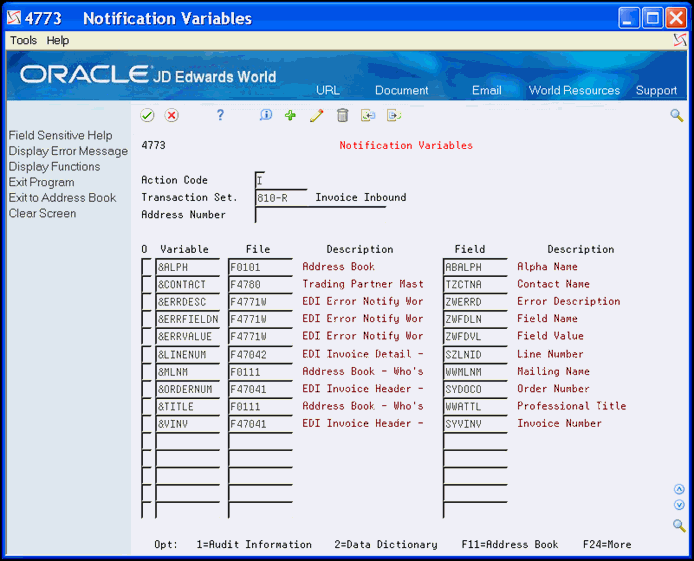Click Exit Program
694x561 pixels.
point(42,182)
